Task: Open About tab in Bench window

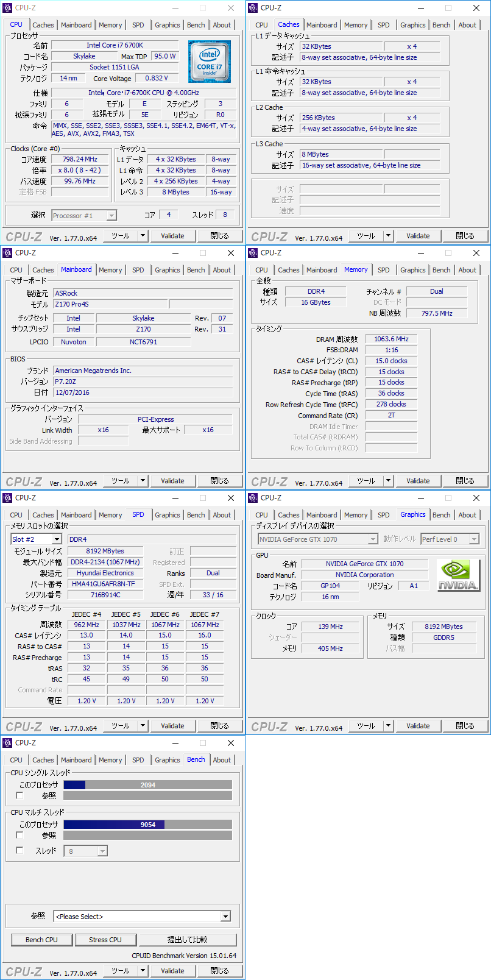Action: point(222,760)
